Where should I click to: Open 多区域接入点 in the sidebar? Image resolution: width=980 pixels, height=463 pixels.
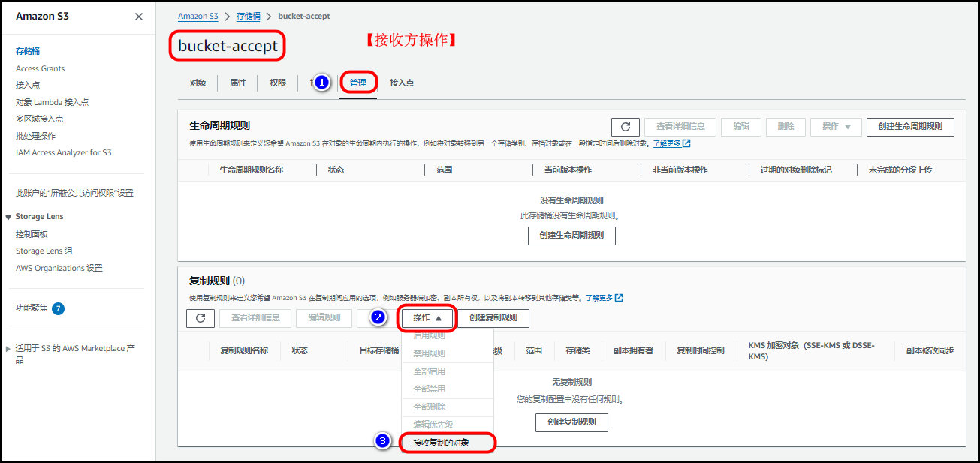(40, 119)
